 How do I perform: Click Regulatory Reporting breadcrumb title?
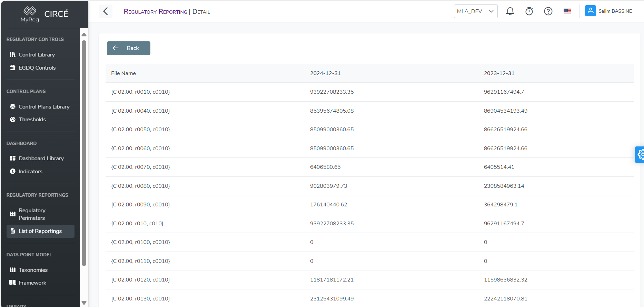[x=155, y=12]
